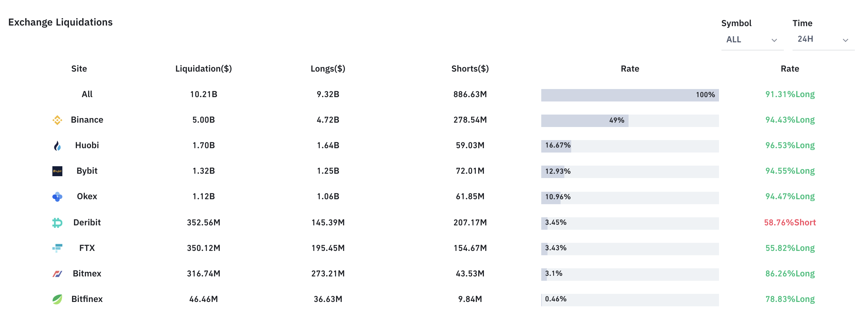Sort by the Longs($) column header
Viewport: 868px width, 320px height.
coord(328,69)
